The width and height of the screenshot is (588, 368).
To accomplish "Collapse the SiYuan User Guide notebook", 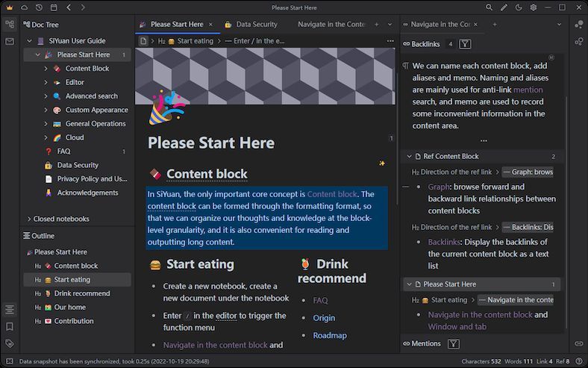I will pyautogui.click(x=29, y=40).
